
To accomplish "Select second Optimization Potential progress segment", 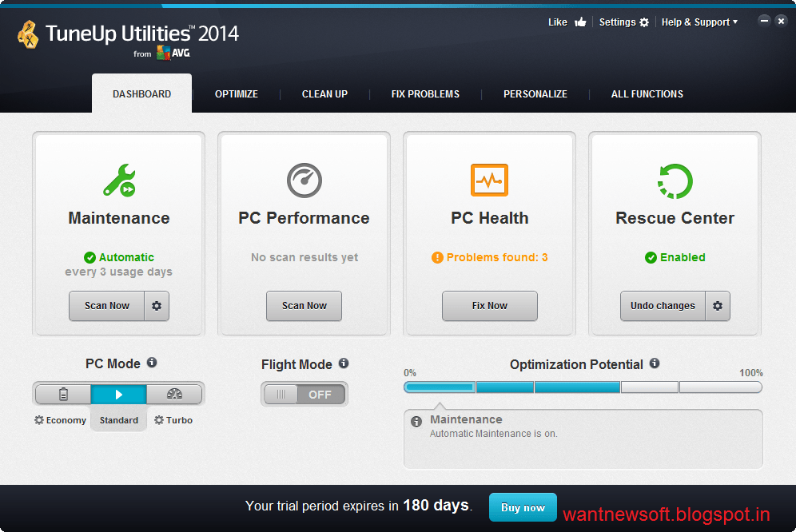I will (504, 387).
